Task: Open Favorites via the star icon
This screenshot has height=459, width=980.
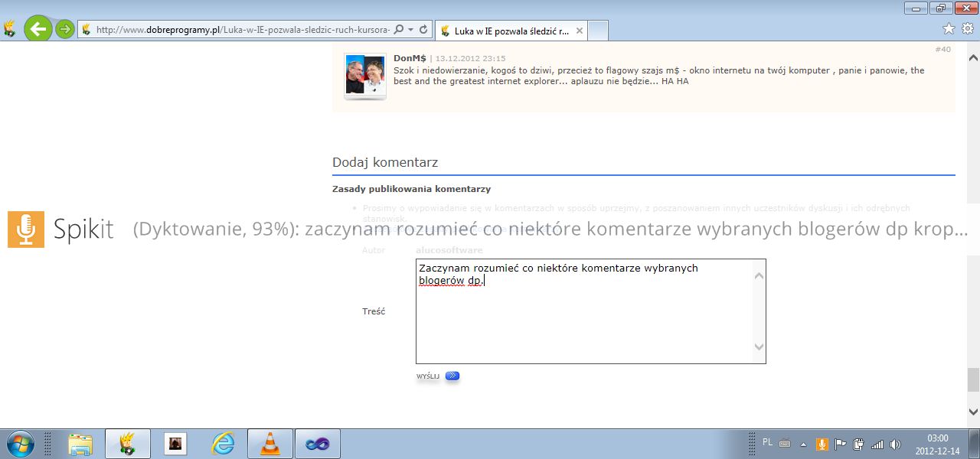Action: (x=949, y=28)
